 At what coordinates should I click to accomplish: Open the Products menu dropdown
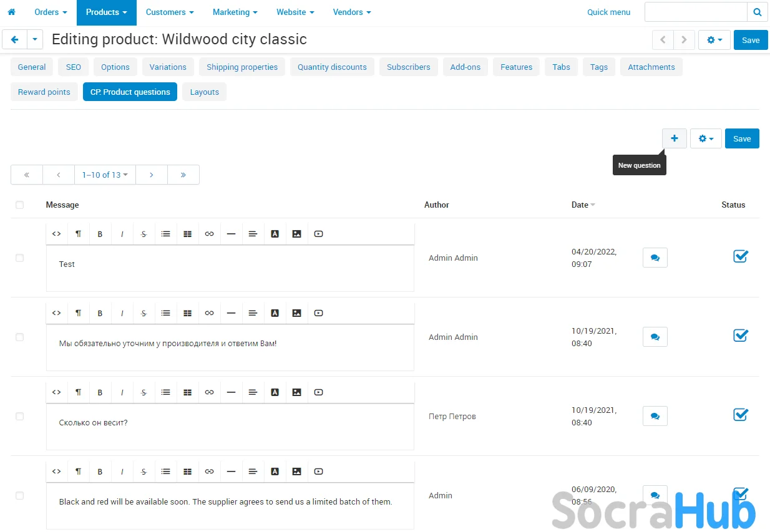point(106,12)
